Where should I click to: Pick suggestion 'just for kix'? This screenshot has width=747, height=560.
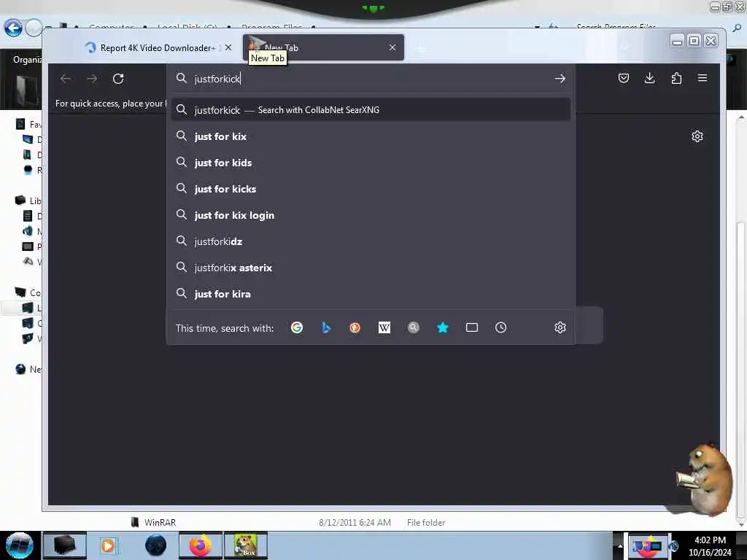click(x=371, y=136)
